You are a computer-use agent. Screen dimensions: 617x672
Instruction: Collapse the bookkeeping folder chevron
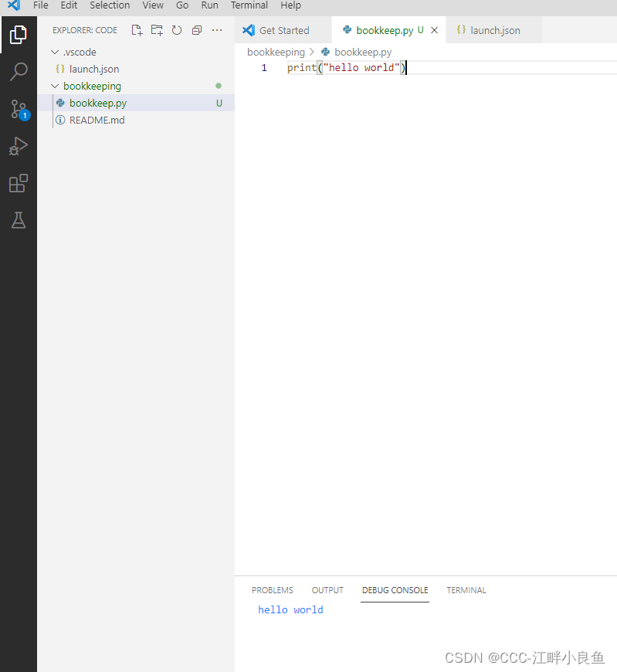[55, 87]
